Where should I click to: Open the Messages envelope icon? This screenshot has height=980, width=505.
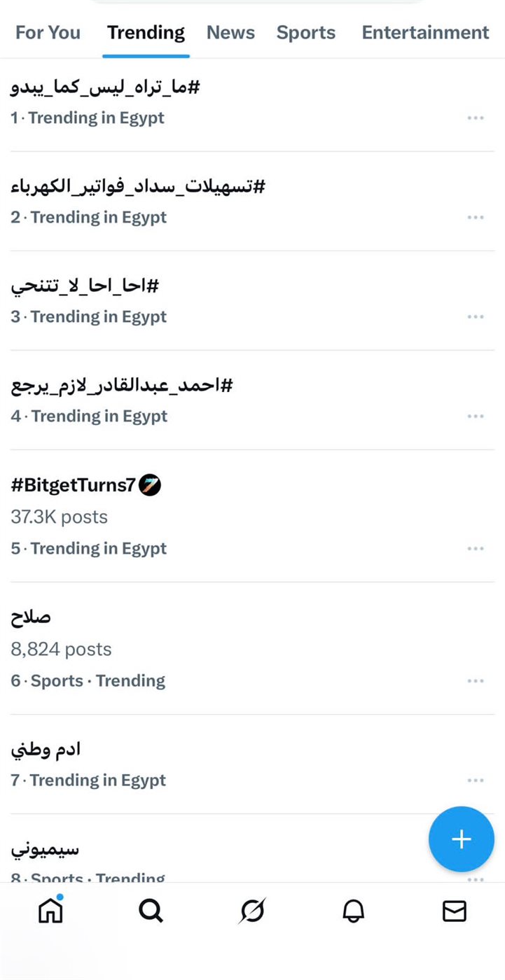[x=455, y=911]
